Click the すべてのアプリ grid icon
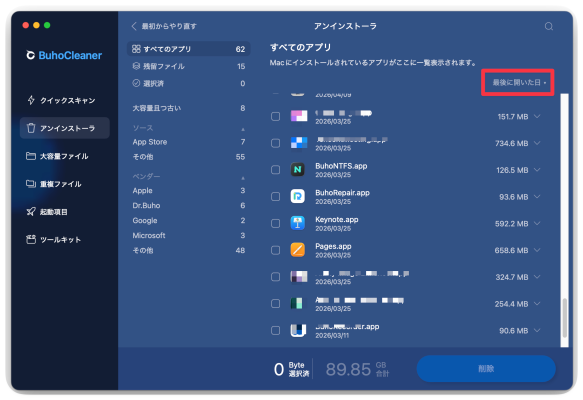583x400 pixels. [x=136, y=49]
